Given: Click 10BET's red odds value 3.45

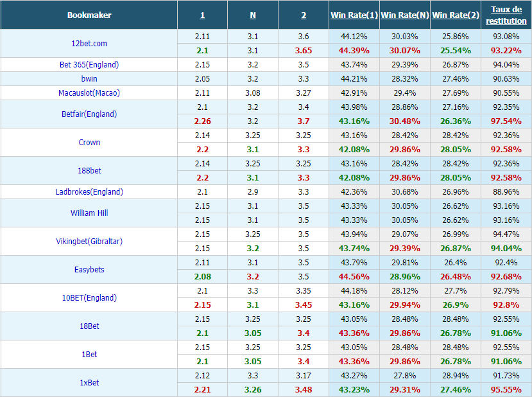Looking at the screenshot, I should point(304,305).
